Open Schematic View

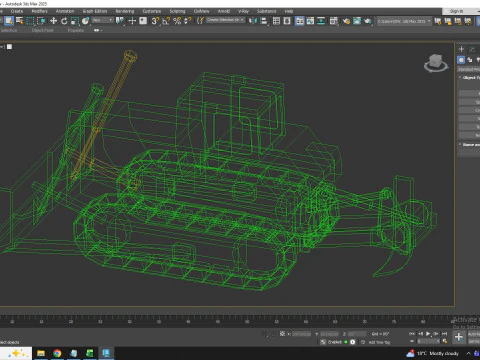point(321,21)
